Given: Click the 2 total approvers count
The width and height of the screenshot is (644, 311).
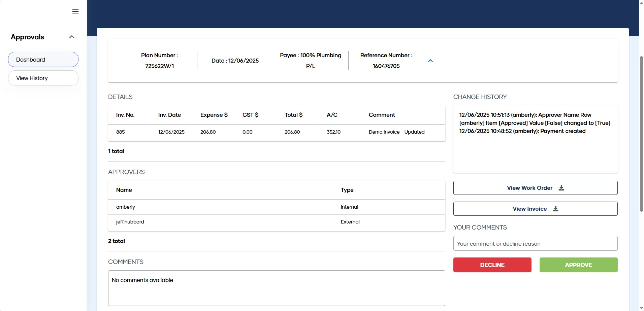Looking at the screenshot, I should pyautogui.click(x=117, y=241).
